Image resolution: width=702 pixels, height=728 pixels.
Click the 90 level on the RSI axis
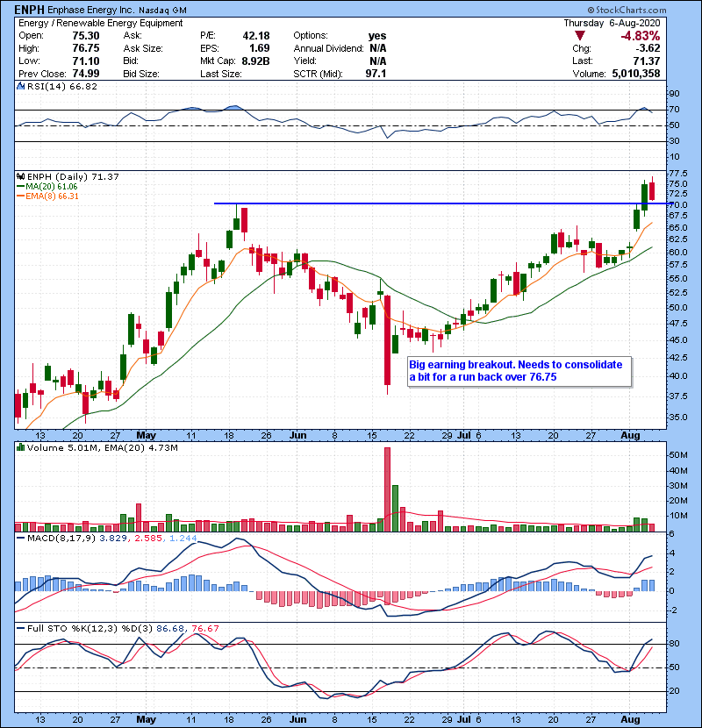tap(674, 94)
